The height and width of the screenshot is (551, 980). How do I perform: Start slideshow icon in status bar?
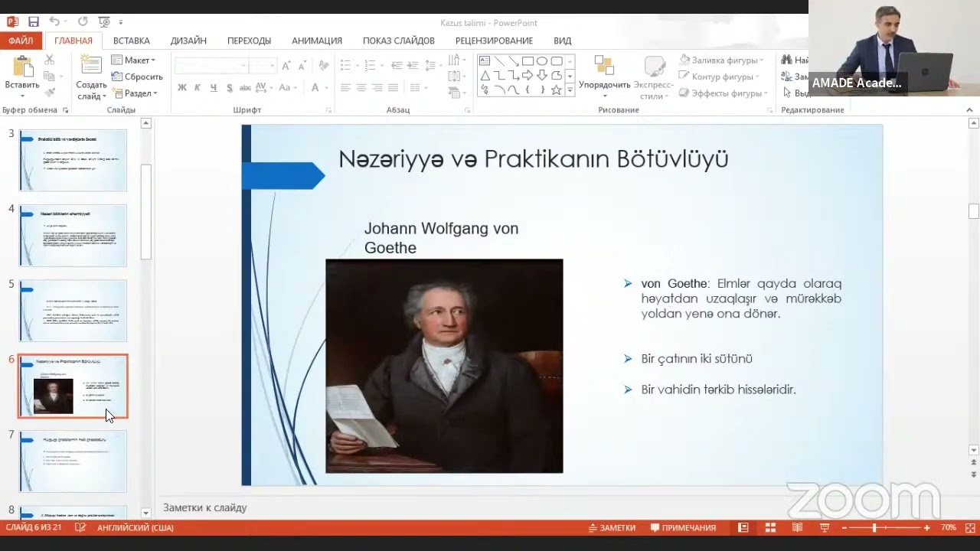pyautogui.click(x=825, y=528)
